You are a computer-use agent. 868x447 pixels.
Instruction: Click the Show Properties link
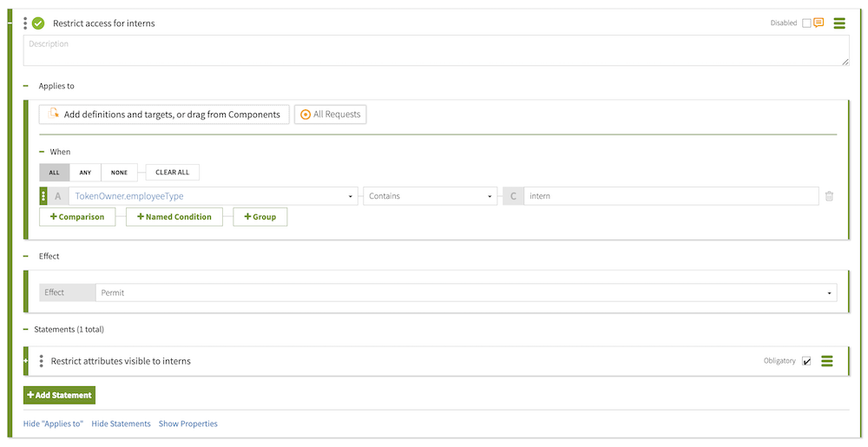(x=187, y=424)
